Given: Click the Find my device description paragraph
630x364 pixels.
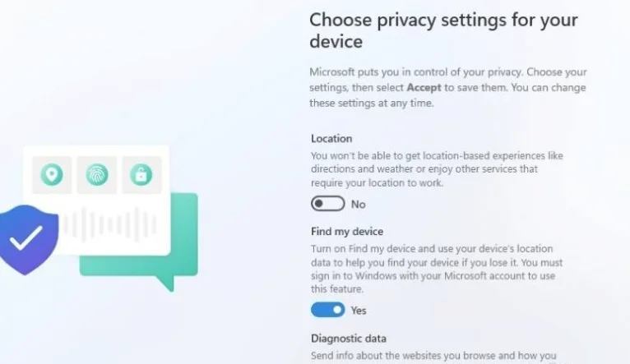Looking at the screenshot, I should (437, 269).
